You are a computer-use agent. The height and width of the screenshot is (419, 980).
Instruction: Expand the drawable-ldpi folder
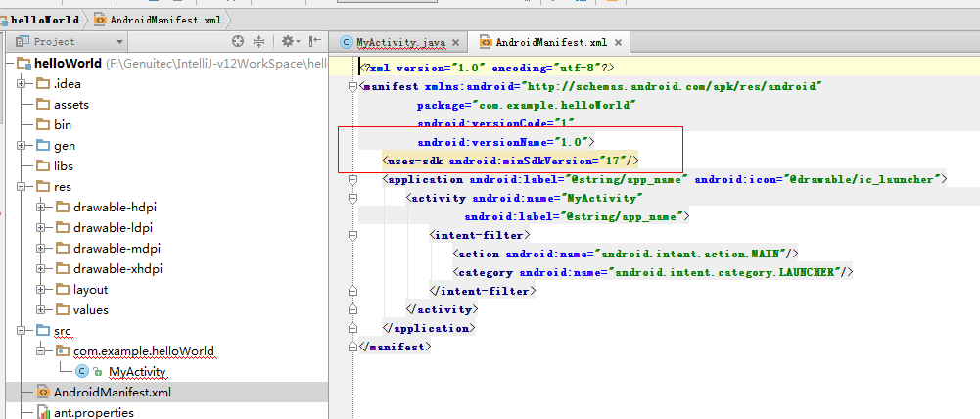click(41, 228)
